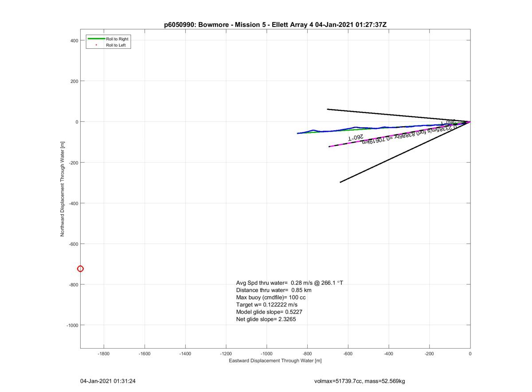The image size is (532, 392).
Task: Click the red circle marker near the left axis
Action: click(80, 269)
